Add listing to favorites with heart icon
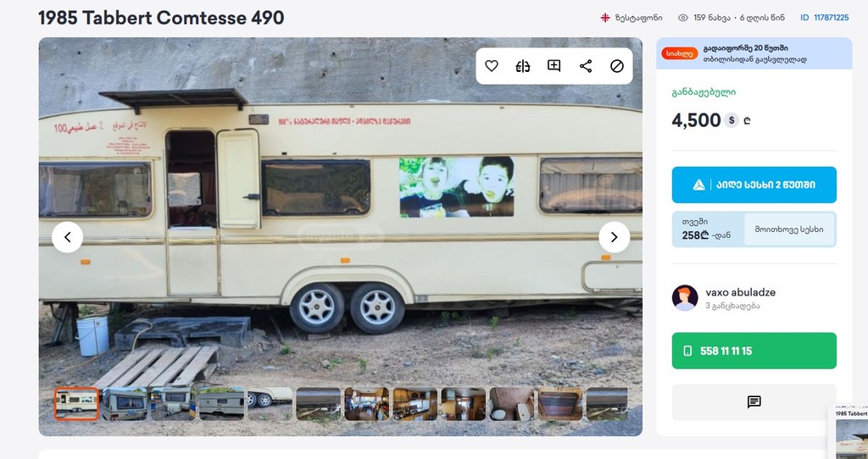This screenshot has height=459, width=868. coord(492,66)
